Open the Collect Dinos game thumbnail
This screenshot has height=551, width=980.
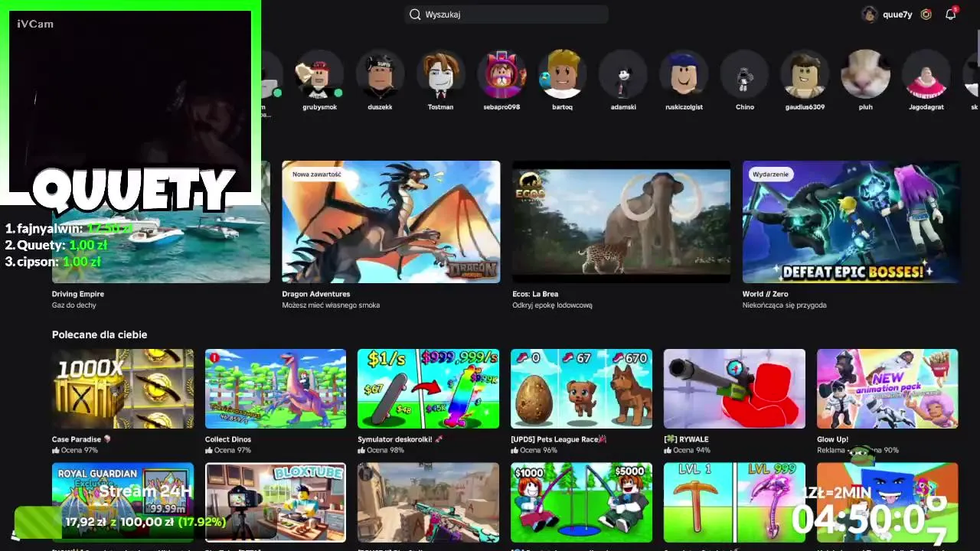276,389
